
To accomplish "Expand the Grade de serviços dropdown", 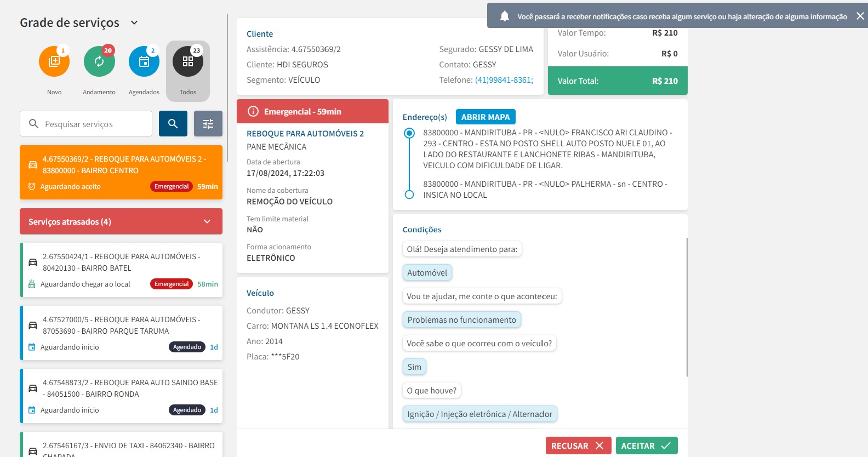I will click(134, 22).
